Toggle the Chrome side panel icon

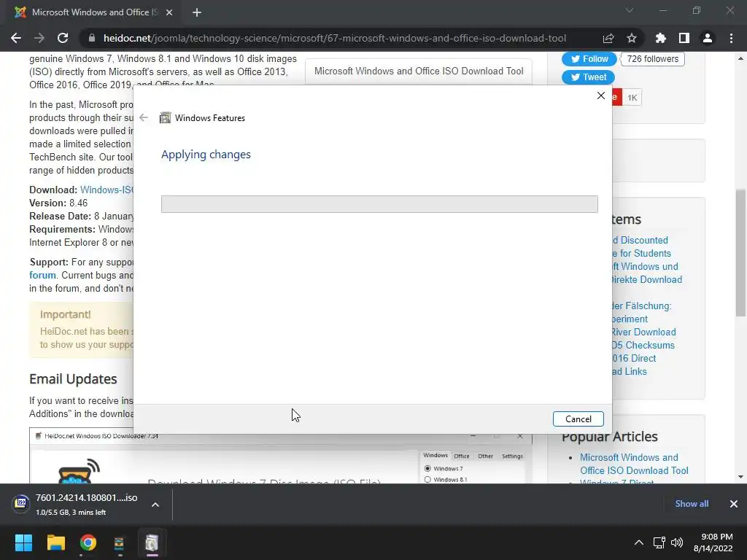(684, 38)
